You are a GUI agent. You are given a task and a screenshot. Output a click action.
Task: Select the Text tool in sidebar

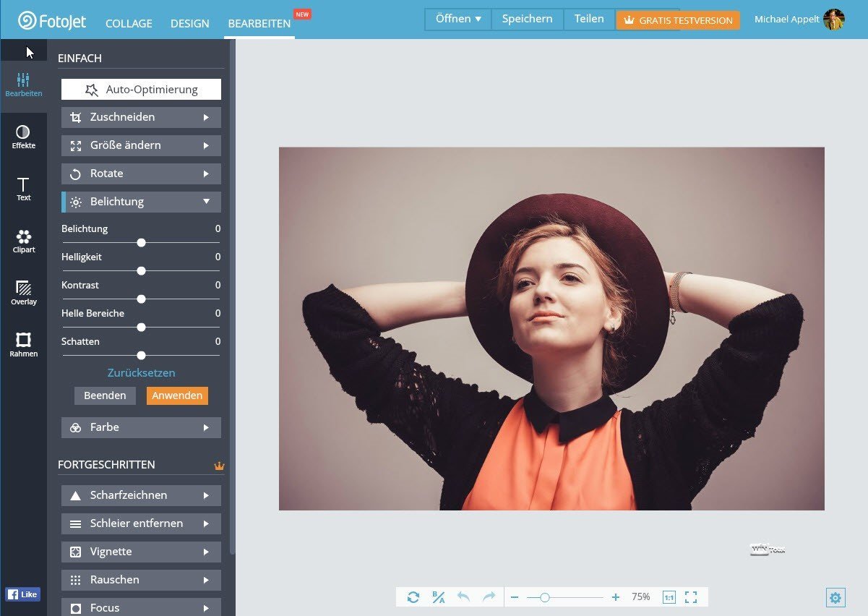coord(23,189)
